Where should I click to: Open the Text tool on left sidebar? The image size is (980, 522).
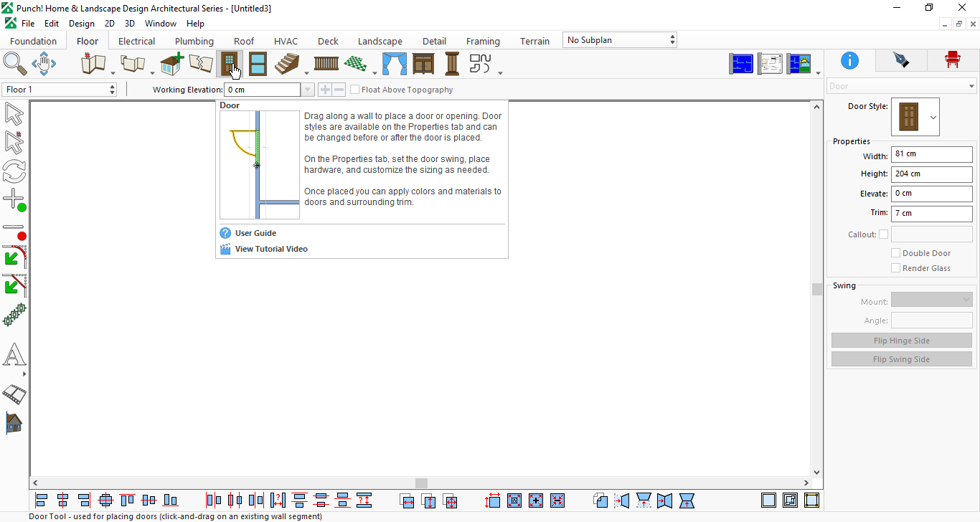pos(14,356)
